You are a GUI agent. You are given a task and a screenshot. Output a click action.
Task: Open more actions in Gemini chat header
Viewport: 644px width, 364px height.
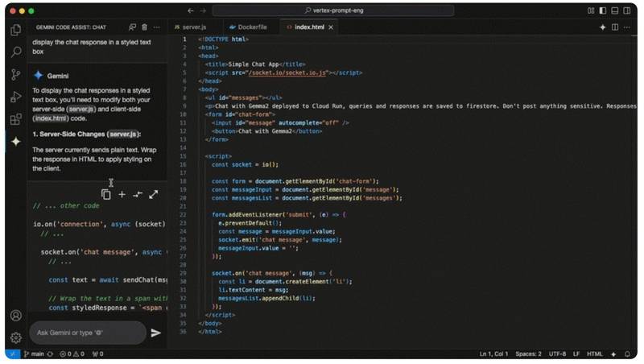(156, 27)
